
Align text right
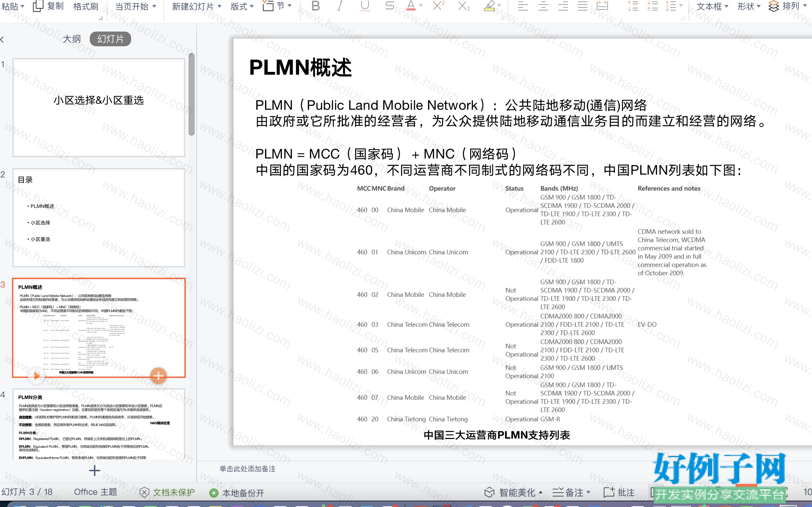(563, 6)
